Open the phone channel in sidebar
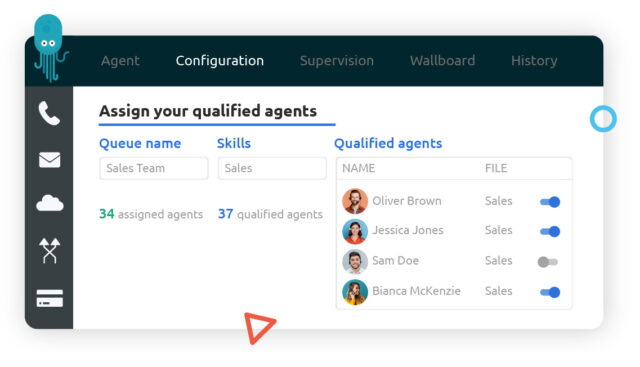This screenshot has width=640, height=367. coord(49,113)
